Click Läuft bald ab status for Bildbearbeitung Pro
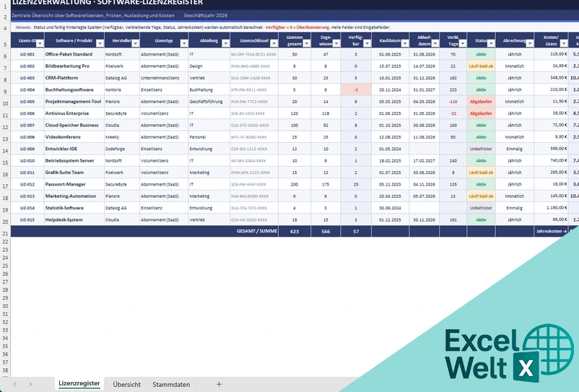The width and height of the screenshot is (579, 392). point(481,66)
